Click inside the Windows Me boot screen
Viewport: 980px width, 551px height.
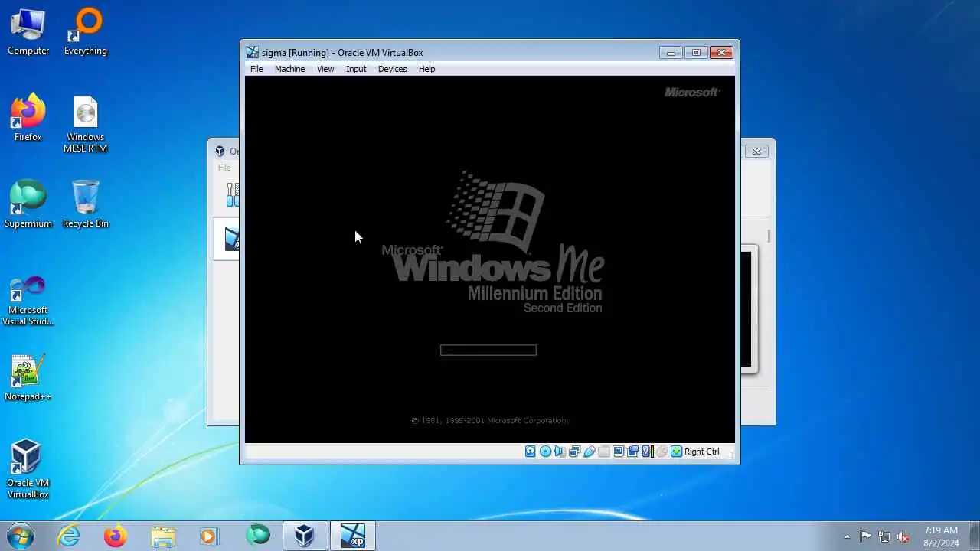[x=490, y=259]
